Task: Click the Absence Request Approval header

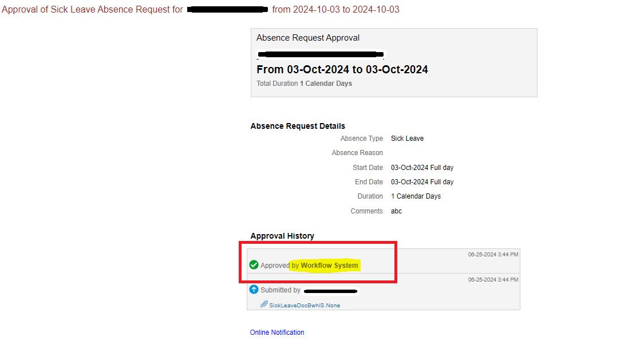Action: [x=308, y=38]
